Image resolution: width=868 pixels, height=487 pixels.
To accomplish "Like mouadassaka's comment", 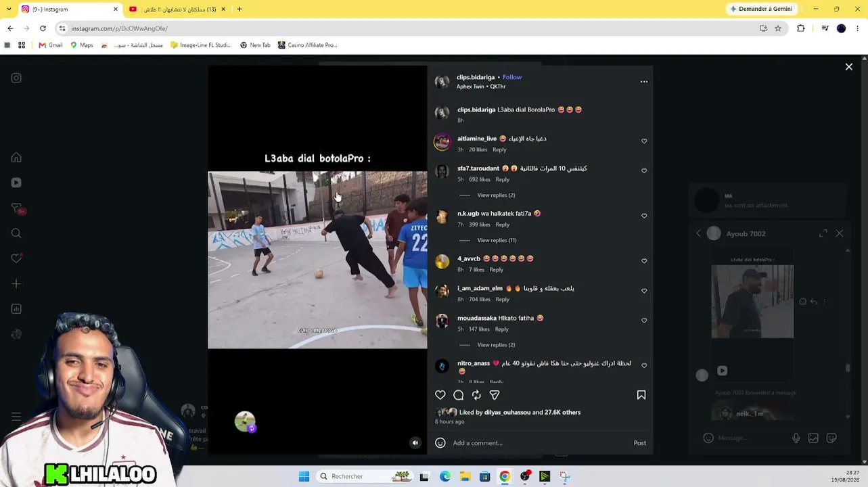I will tap(644, 321).
